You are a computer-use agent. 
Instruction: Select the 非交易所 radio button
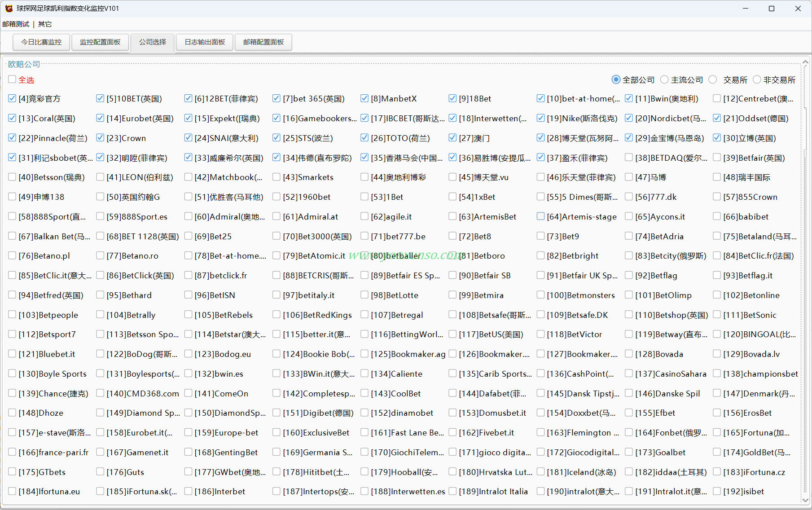(757, 79)
